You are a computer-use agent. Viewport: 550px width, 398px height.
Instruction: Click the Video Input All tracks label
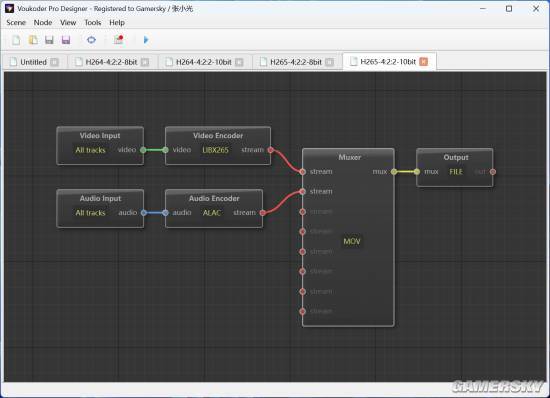(x=90, y=150)
